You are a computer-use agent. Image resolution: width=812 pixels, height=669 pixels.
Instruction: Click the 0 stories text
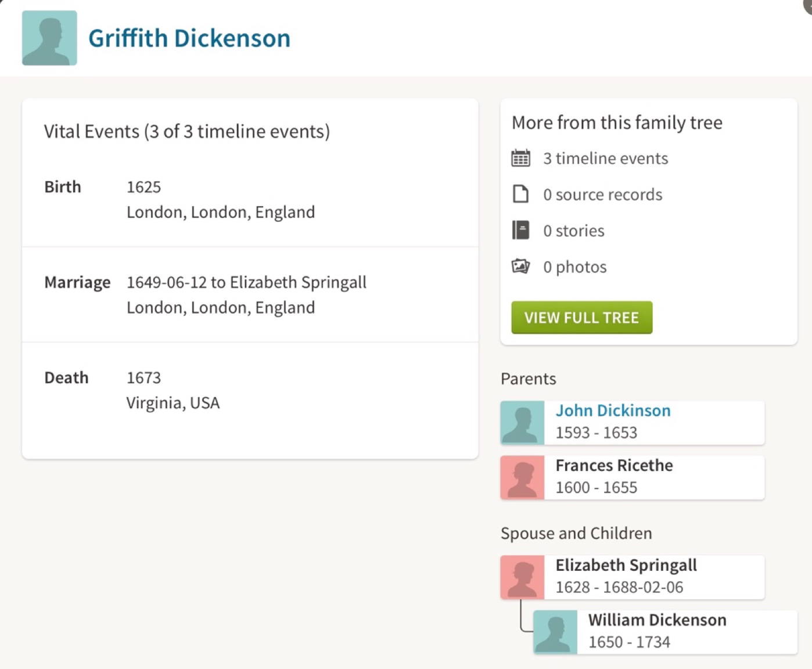coord(573,231)
